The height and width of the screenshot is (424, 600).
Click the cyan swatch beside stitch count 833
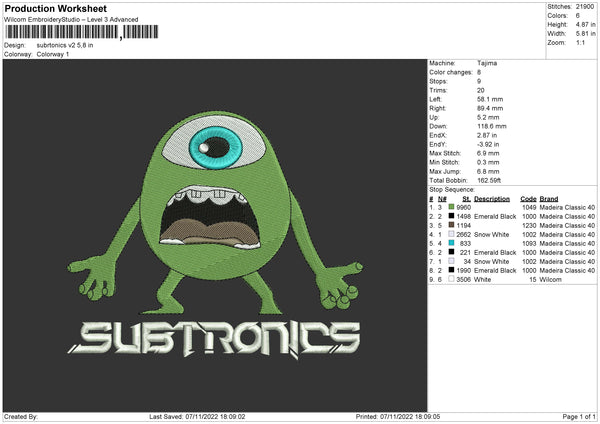(x=452, y=243)
